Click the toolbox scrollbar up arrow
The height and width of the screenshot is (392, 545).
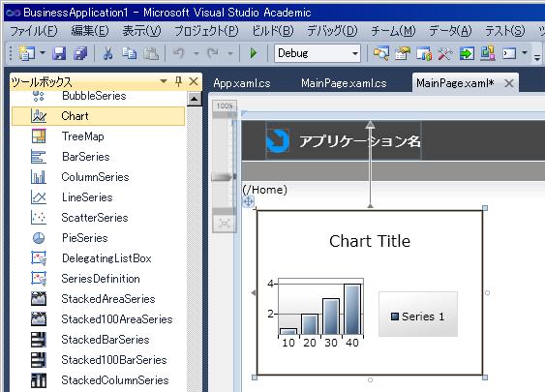[195, 99]
